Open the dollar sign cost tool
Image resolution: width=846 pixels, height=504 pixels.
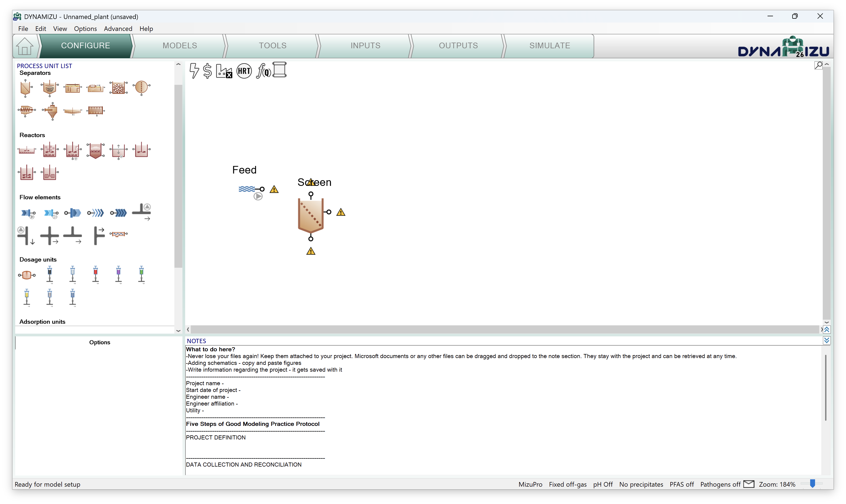click(207, 71)
